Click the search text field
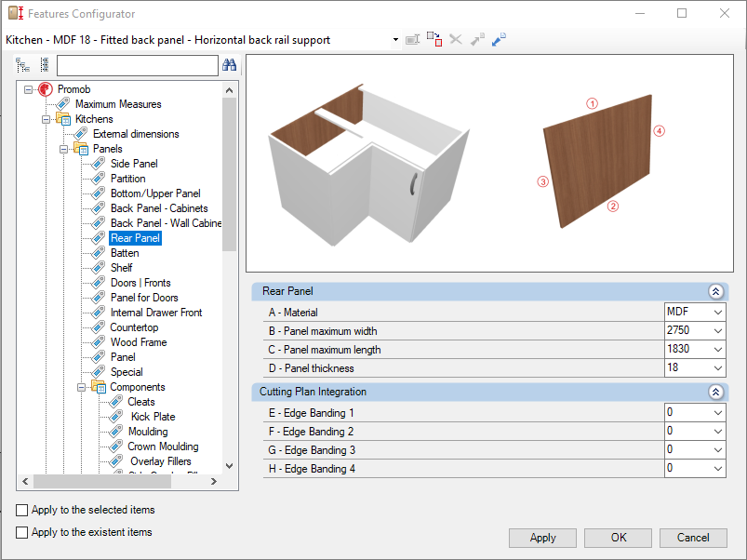The width and height of the screenshot is (747, 560). click(137, 65)
